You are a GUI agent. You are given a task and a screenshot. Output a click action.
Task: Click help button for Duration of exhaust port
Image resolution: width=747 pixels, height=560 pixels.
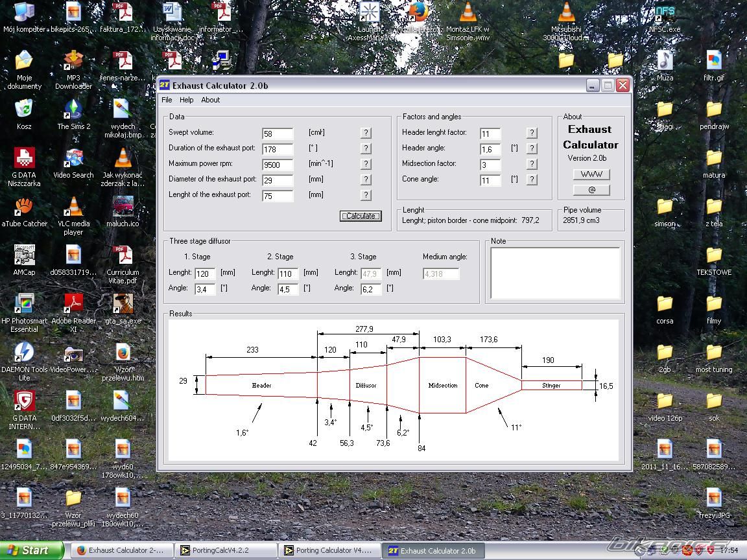(366, 148)
